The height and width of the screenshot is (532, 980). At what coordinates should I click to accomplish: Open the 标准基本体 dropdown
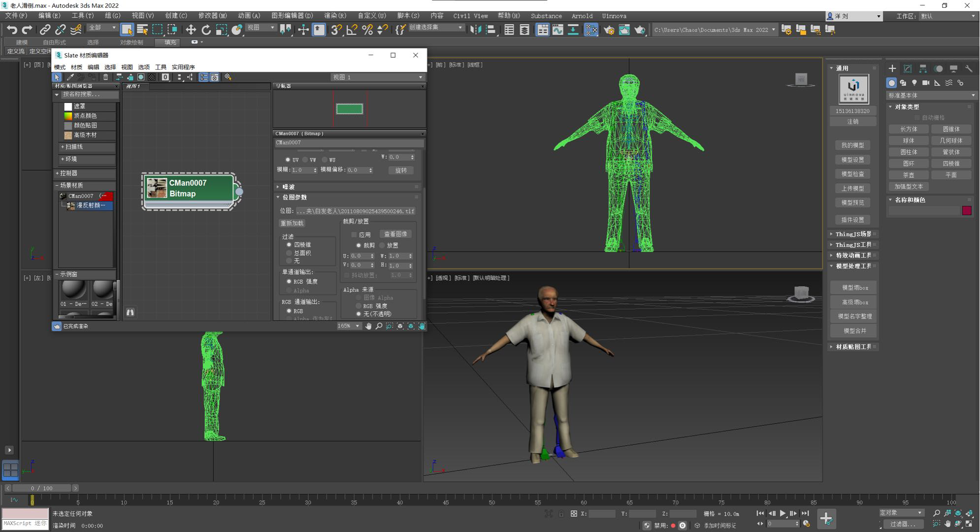click(931, 95)
